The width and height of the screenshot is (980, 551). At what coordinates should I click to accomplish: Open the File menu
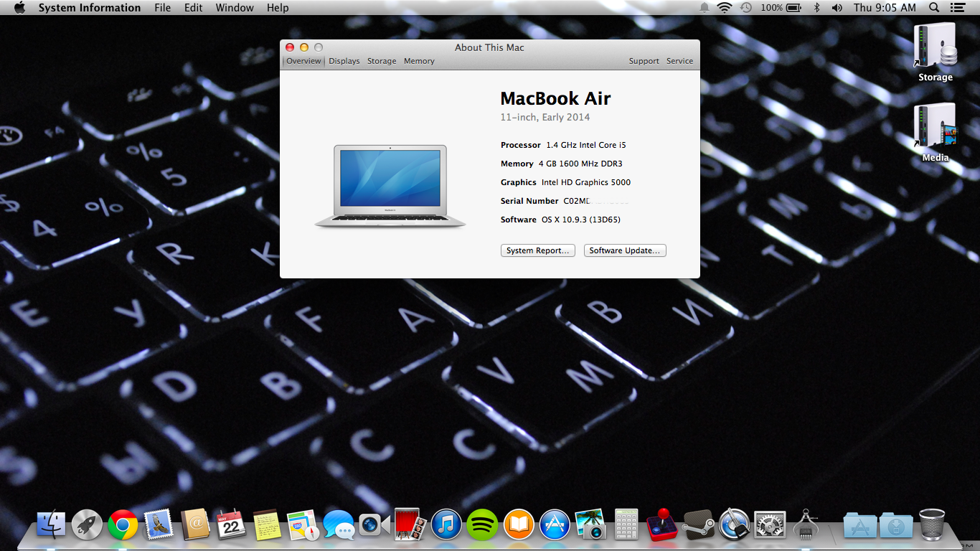click(x=163, y=8)
